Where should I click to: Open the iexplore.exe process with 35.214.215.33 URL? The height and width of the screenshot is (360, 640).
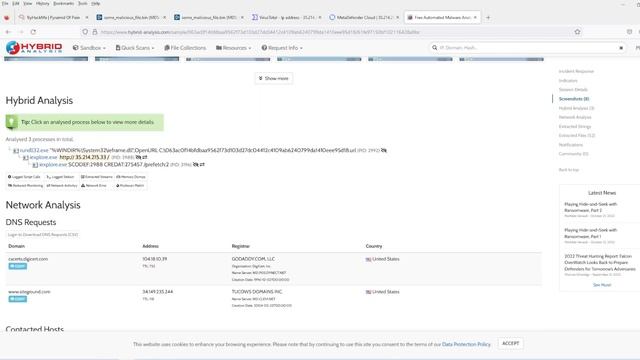click(43, 157)
